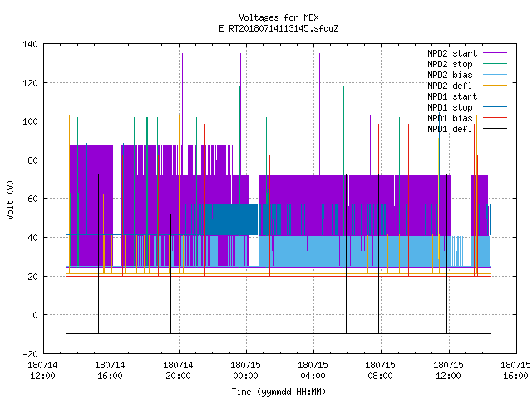The width and height of the screenshot is (532, 399).
Task: Select the NPD2 stop legend entry
Action: point(450,65)
